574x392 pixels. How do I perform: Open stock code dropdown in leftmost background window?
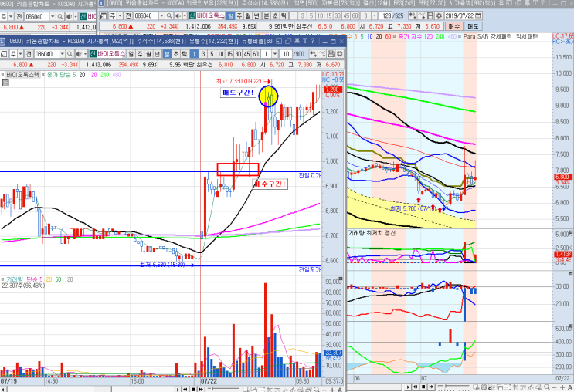pyautogui.click(x=53, y=16)
